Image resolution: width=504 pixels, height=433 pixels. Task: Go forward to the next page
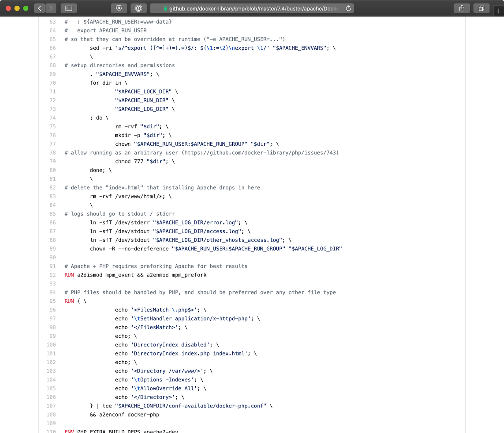click(51, 8)
